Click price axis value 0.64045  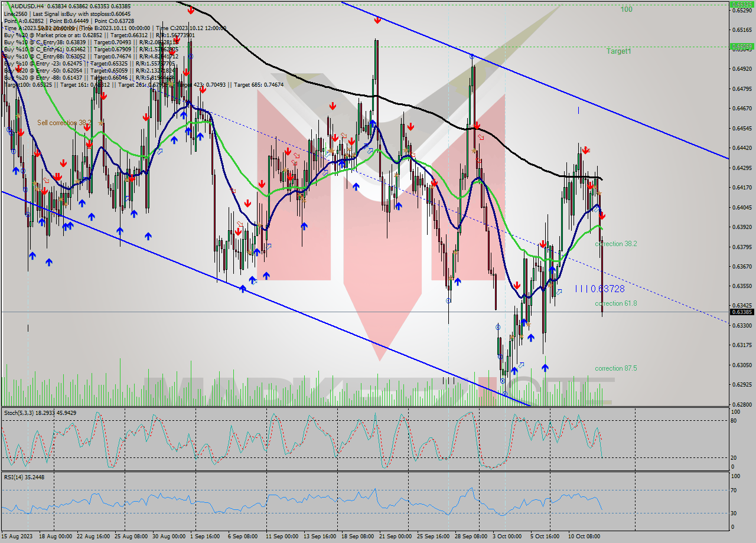(742, 207)
